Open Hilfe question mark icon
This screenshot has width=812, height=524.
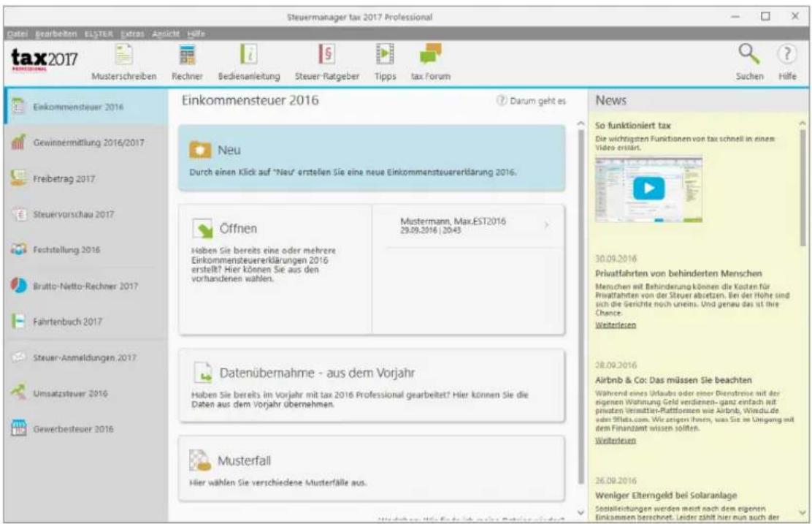(787, 54)
